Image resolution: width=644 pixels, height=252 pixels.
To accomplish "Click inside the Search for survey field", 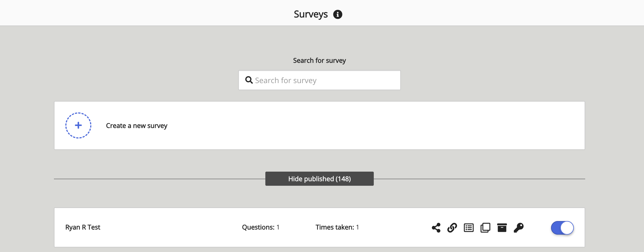I will coord(319,80).
